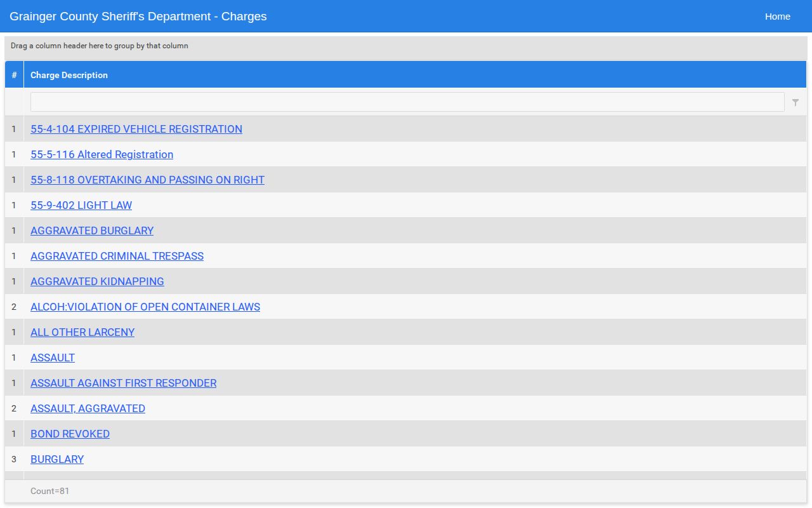Screen dimensions: 812x508
Task: View 55-8-118 OVERTAKING AND PASSING ON RIGHT
Action: pyautogui.click(x=147, y=180)
